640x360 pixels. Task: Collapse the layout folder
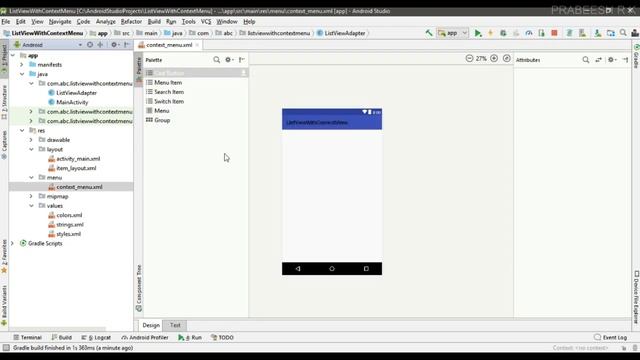pos(31,149)
